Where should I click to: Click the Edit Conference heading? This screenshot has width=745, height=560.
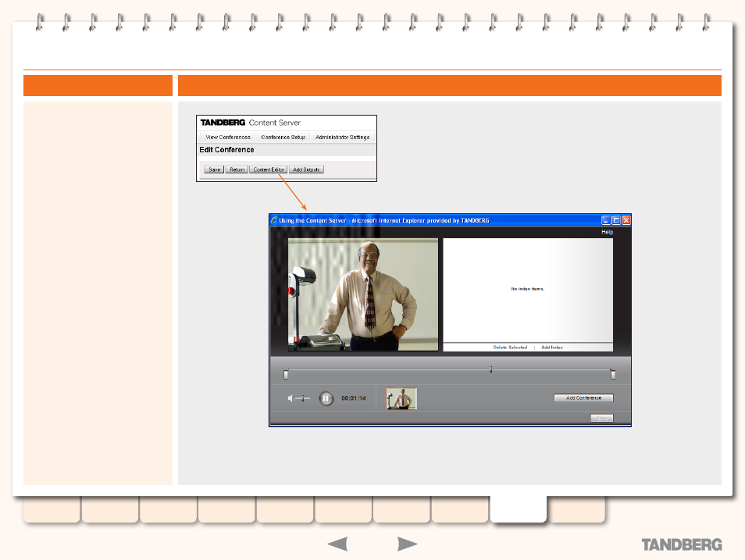[226, 150]
